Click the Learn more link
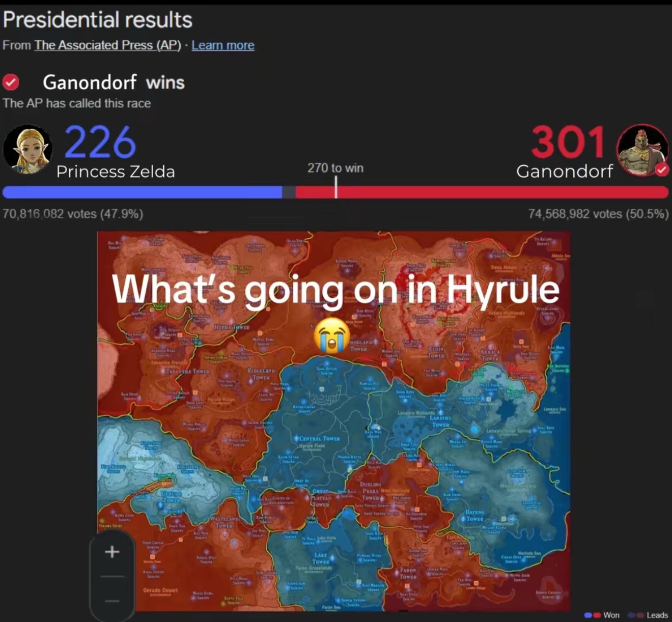 223,45
